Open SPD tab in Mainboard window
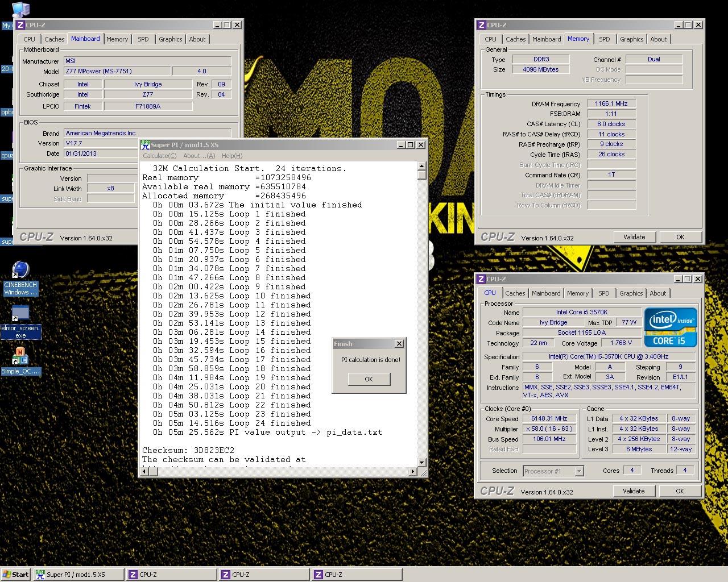The image size is (728, 582). coord(143,39)
